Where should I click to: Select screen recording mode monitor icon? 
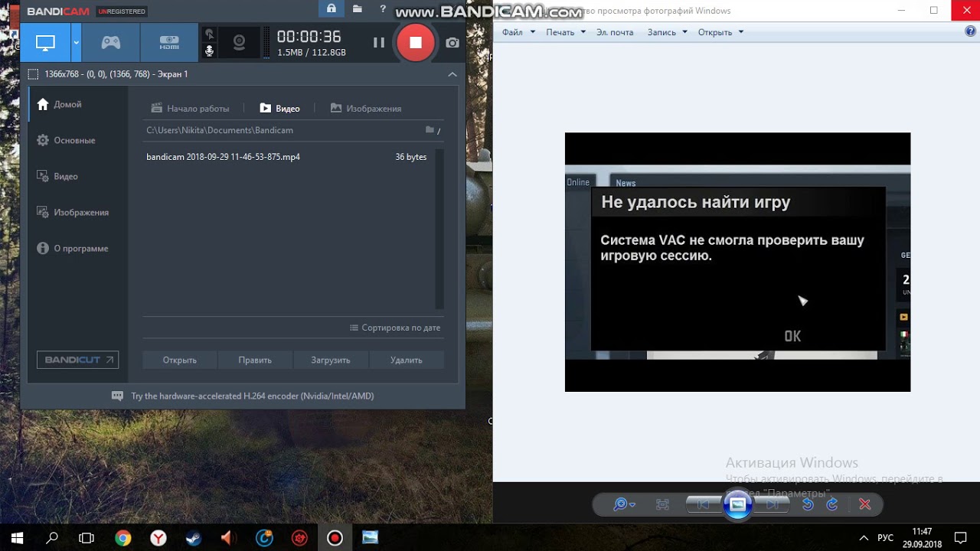(x=45, y=43)
